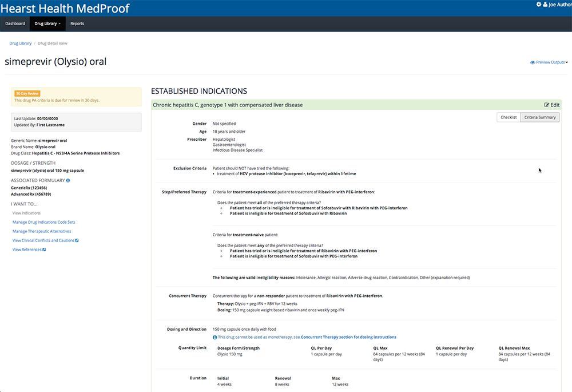
Task: Open Manage Therapeutic Alternatives link
Action: (42, 231)
